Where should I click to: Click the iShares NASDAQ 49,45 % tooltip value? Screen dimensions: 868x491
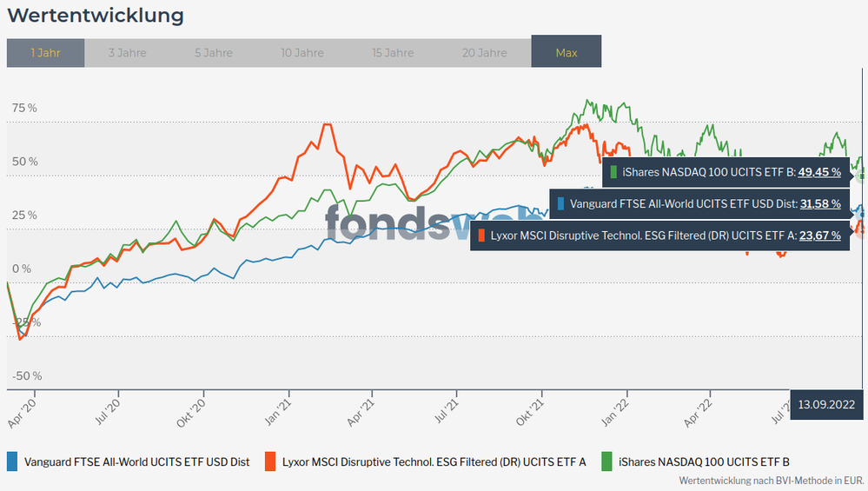819,172
